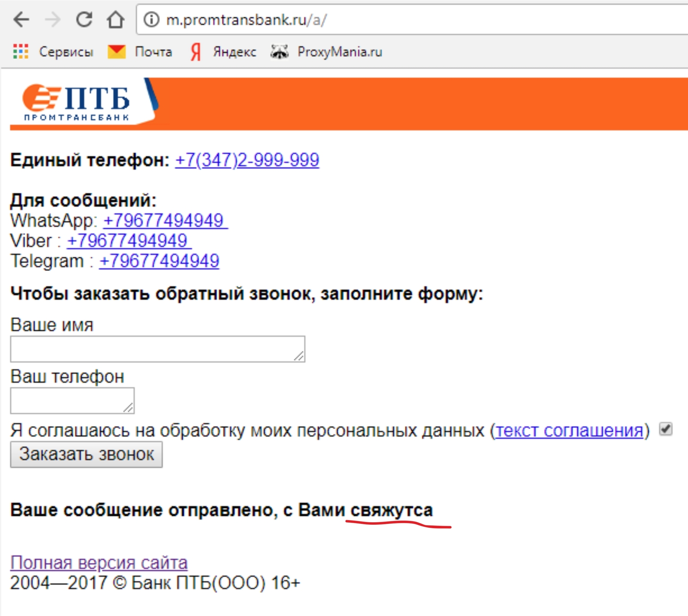The image size is (688, 616).
Task: Click the ПТБ Промтрансбанк logo
Action: point(77,102)
